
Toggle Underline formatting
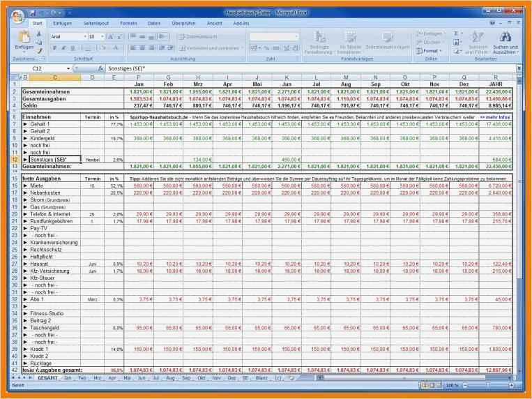(73, 48)
